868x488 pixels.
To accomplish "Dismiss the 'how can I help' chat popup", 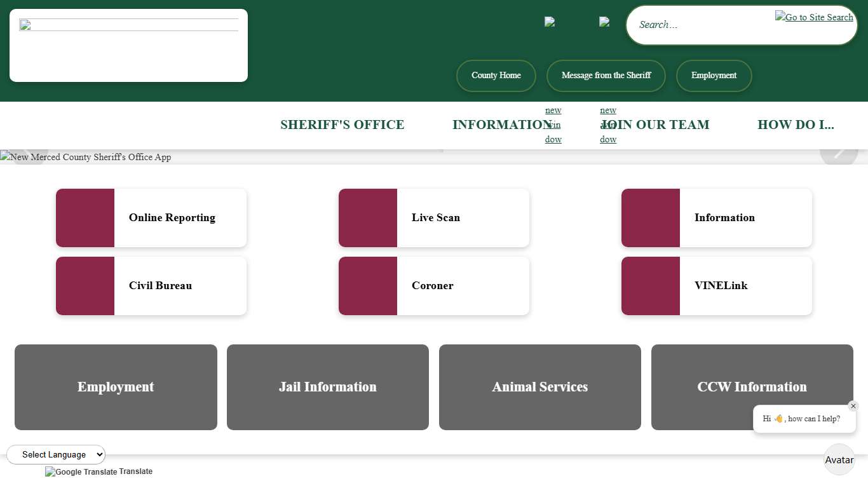I will click(853, 406).
